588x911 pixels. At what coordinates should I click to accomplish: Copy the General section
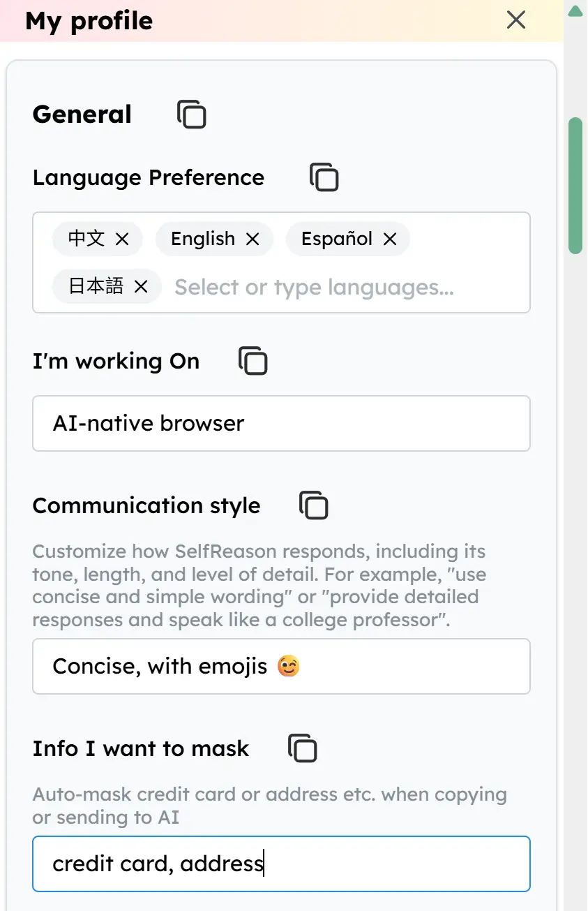[x=192, y=114]
